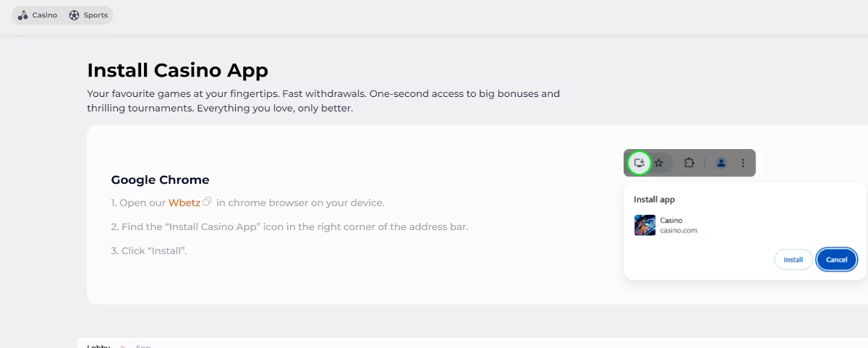The height and width of the screenshot is (348, 868).
Task: Click the soccer ball icon beside Sports
Action: 74,15
